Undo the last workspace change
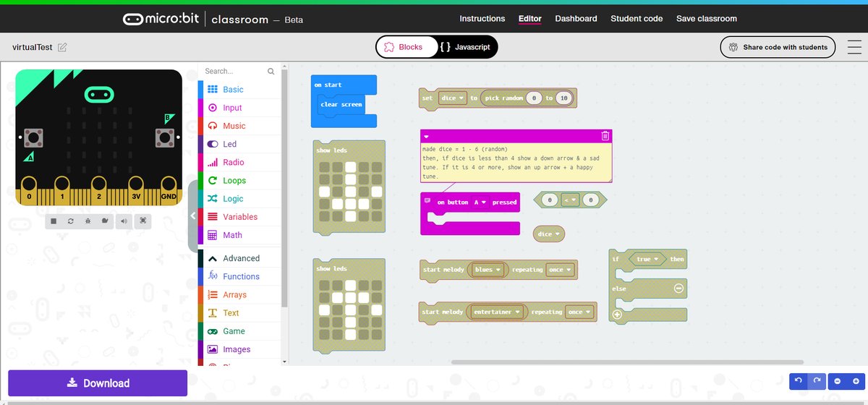868x405 pixels. click(x=799, y=380)
